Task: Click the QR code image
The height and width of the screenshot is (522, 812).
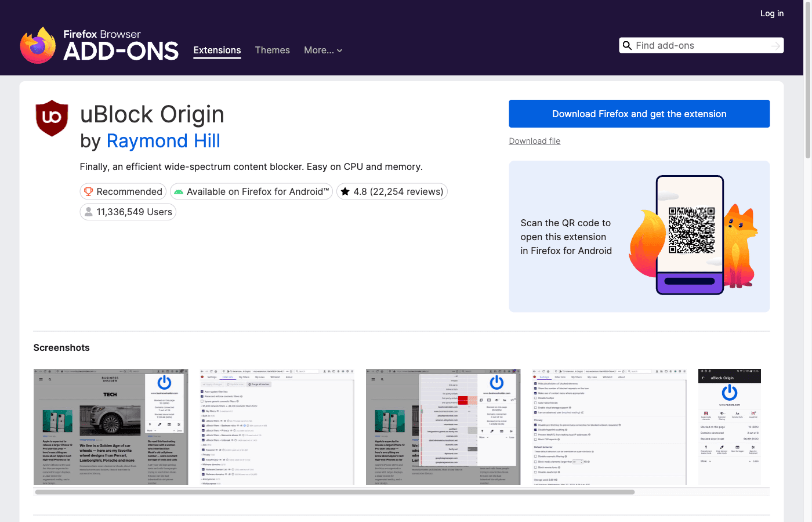Action: 691,230
